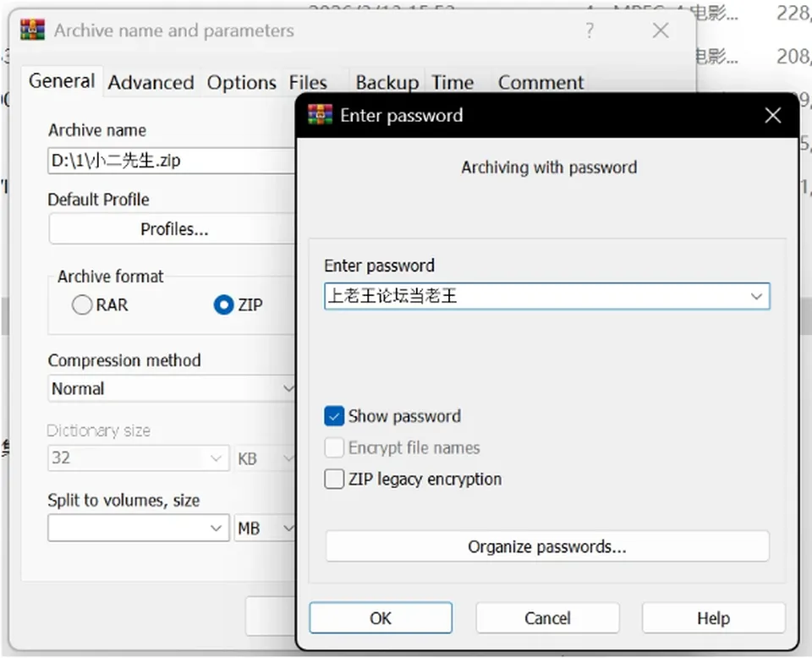Uncheck the Show password checkbox
Viewport: 812px width, 658px height.
pos(334,416)
